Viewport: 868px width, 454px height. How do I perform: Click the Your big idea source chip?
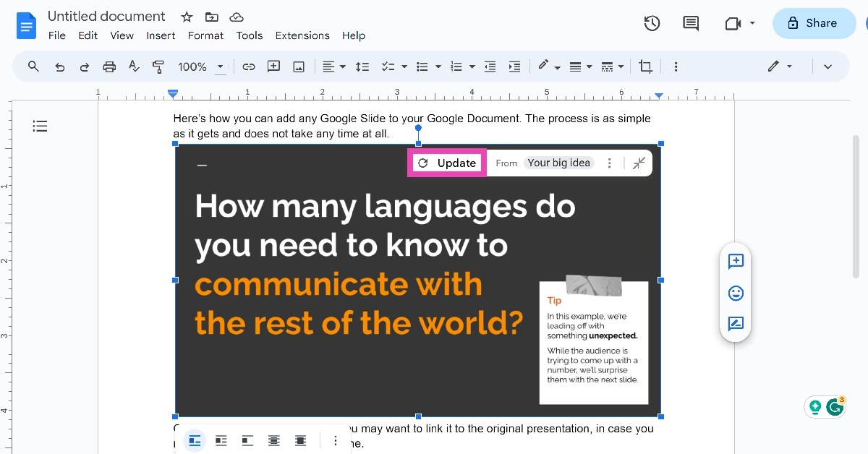(558, 162)
